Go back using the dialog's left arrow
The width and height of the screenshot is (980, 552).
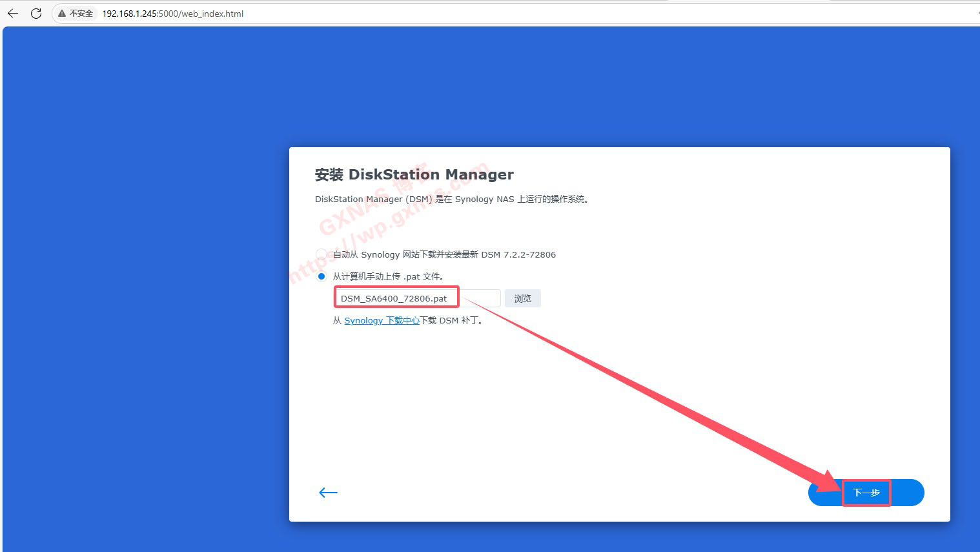click(x=328, y=493)
